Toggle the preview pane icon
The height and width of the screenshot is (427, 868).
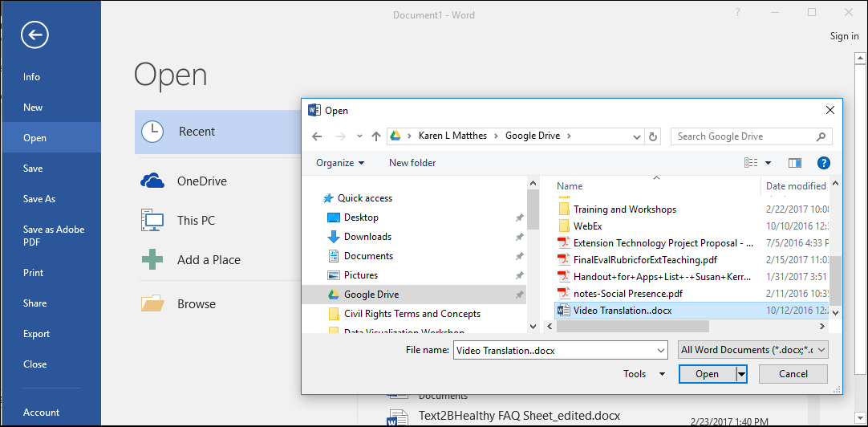(795, 163)
